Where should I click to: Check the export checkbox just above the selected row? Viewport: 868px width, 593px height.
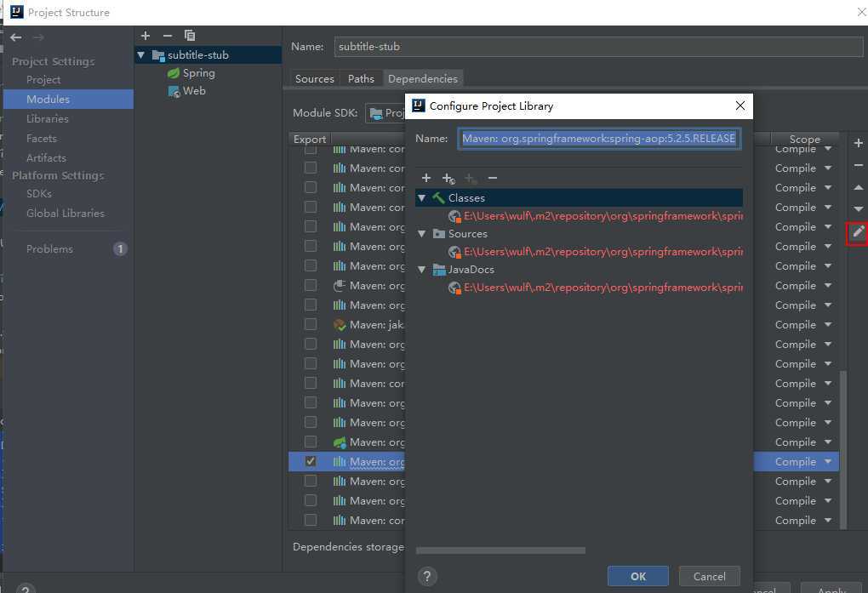pos(311,442)
